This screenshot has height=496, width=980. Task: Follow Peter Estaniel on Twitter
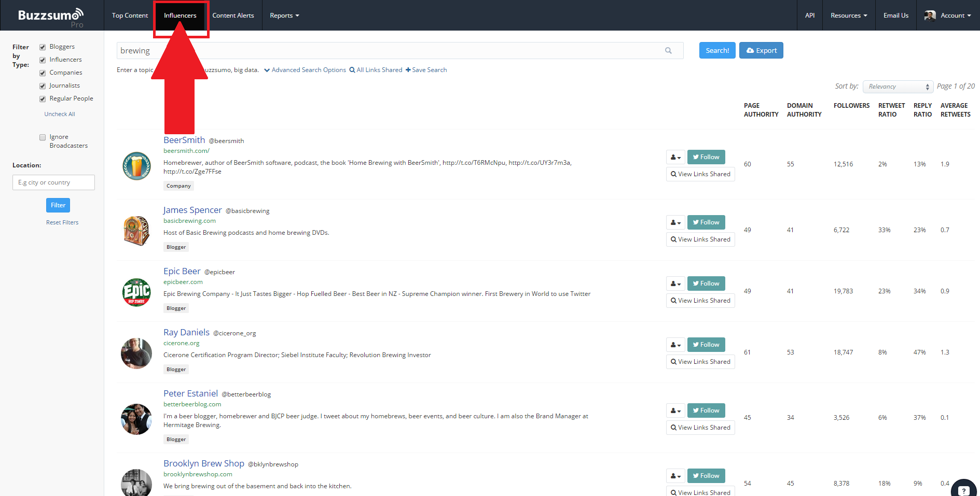tap(706, 410)
